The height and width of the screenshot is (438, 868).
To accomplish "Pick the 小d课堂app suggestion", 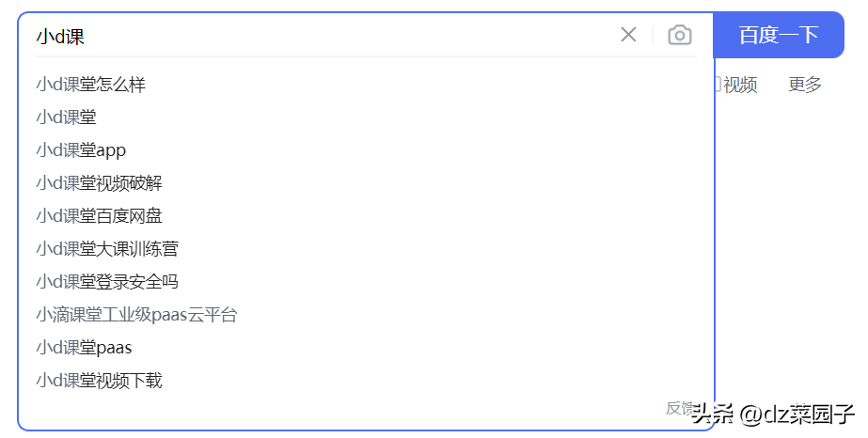I will pyautogui.click(x=81, y=150).
